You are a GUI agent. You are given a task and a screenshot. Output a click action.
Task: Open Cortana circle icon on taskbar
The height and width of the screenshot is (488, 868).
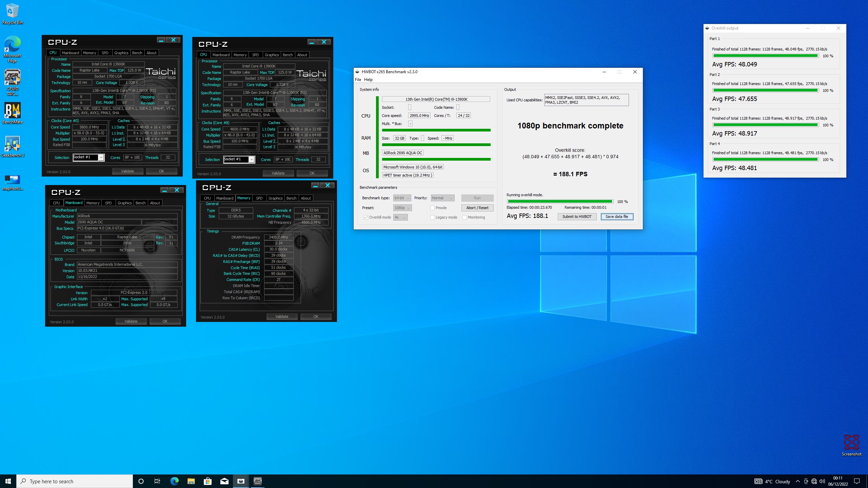[x=141, y=481]
